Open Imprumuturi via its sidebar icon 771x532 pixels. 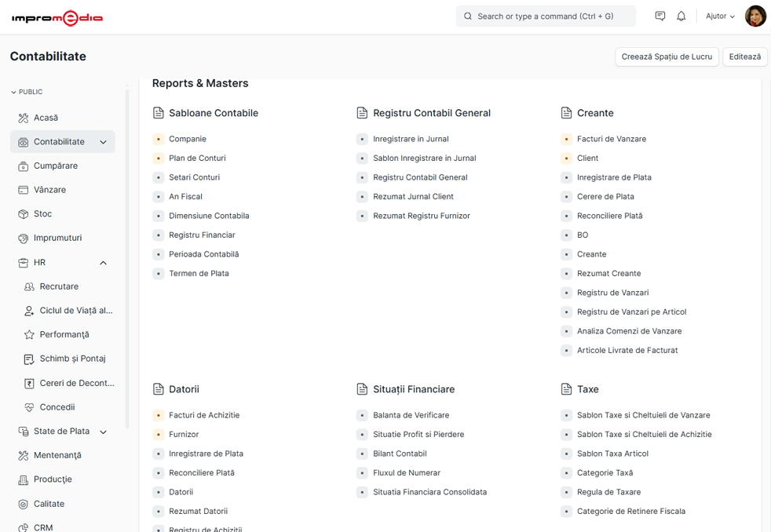point(24,238)
